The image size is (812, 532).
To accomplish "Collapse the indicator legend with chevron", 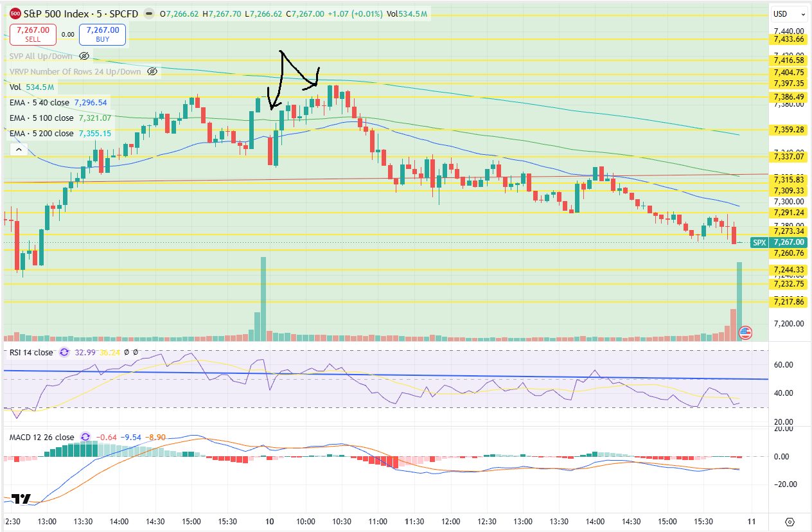I will pos(18,150).
